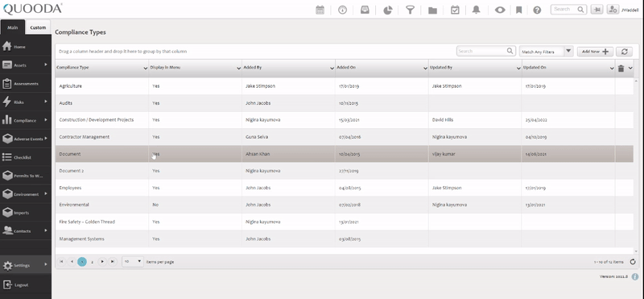Open the dropdown arrow next to trash icon
Screen dimensions: 644x299
[x=630, y=69]
